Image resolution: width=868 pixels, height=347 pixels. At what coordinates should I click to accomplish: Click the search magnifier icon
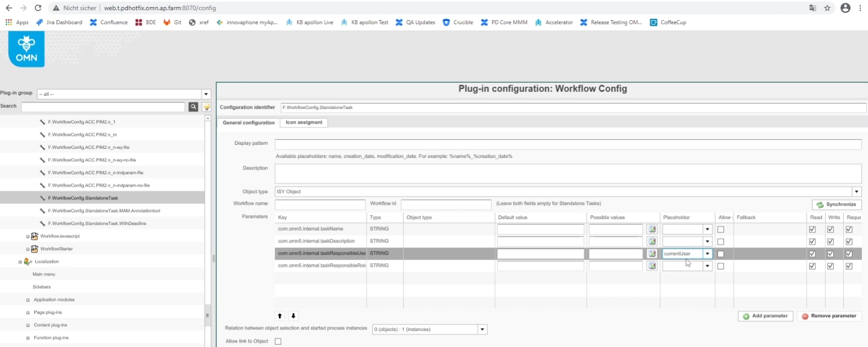tap(193, 107)
